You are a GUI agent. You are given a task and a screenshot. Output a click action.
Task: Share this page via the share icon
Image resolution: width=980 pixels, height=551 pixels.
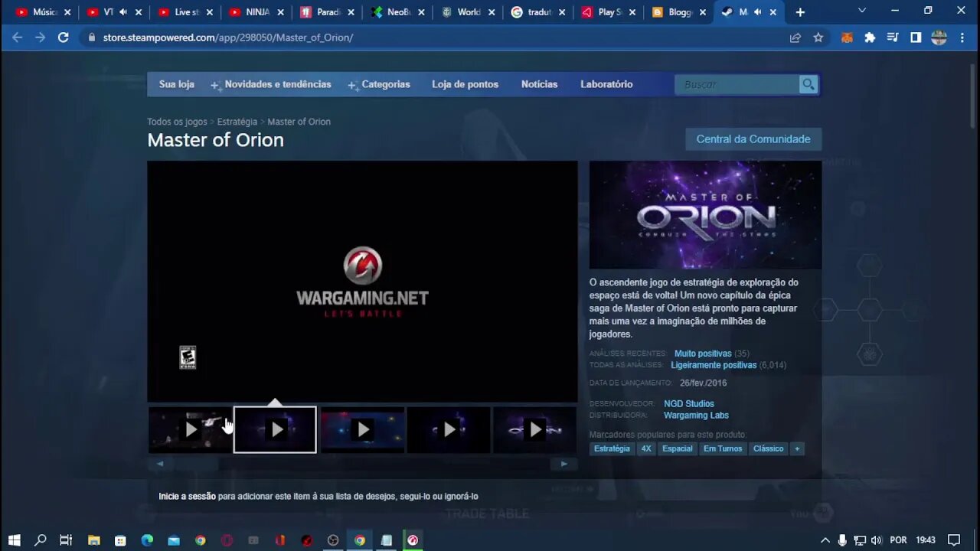tap(795, 37)
